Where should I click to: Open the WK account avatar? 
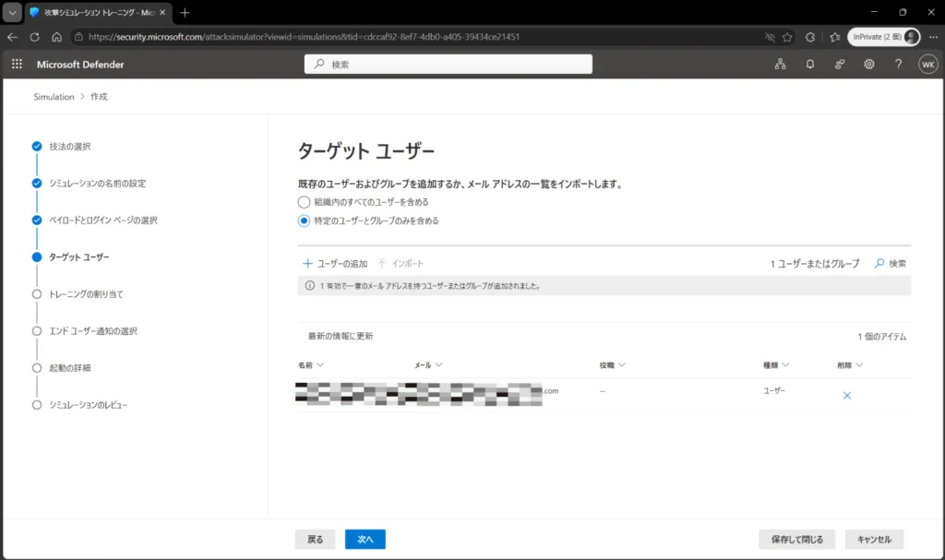928,64
